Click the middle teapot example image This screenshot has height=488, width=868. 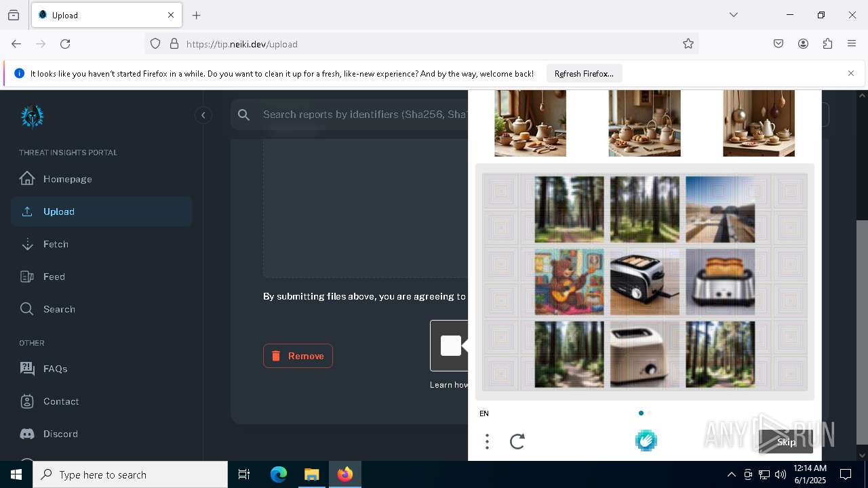tap(644, 123)
